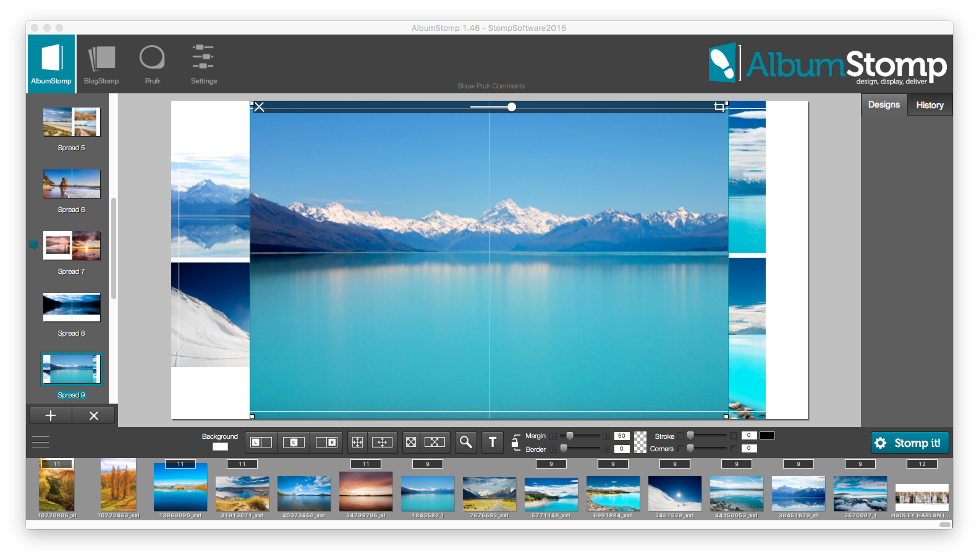Select the AlbumStomp mode icon
Image resolution: width=979 pixels, height=560 pixels.
tap(51, 64)
